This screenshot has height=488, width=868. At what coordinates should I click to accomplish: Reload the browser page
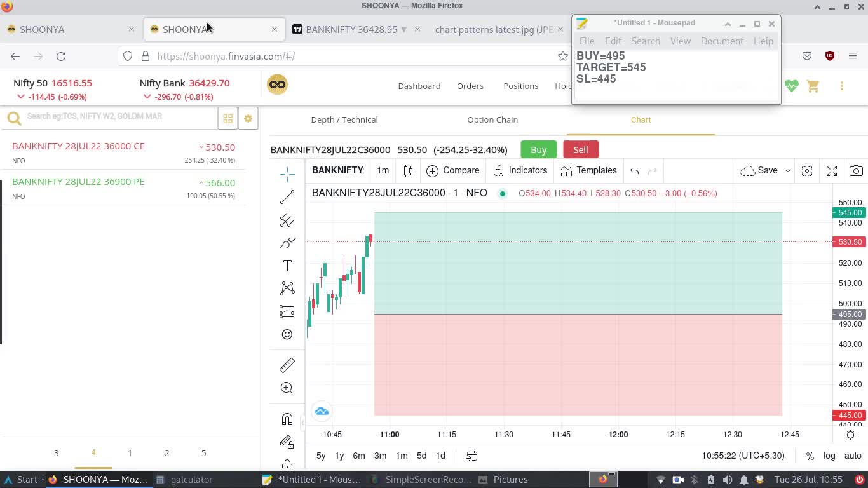[x=61, y=56]
